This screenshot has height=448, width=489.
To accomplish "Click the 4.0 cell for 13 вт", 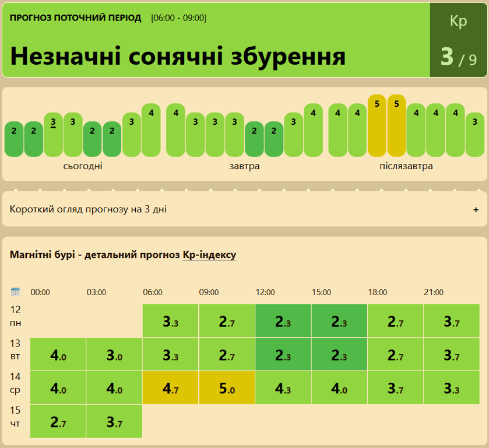I will point(58,354).
